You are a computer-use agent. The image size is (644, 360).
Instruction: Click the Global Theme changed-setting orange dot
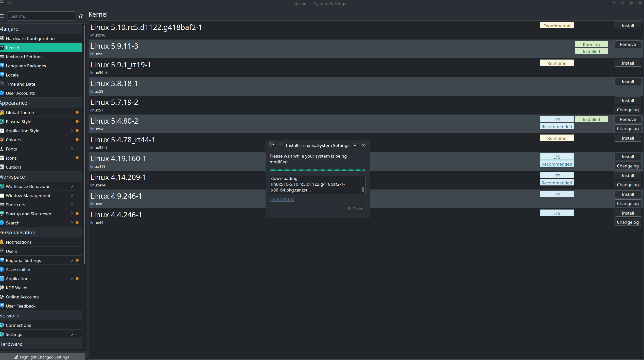(77, 112)
